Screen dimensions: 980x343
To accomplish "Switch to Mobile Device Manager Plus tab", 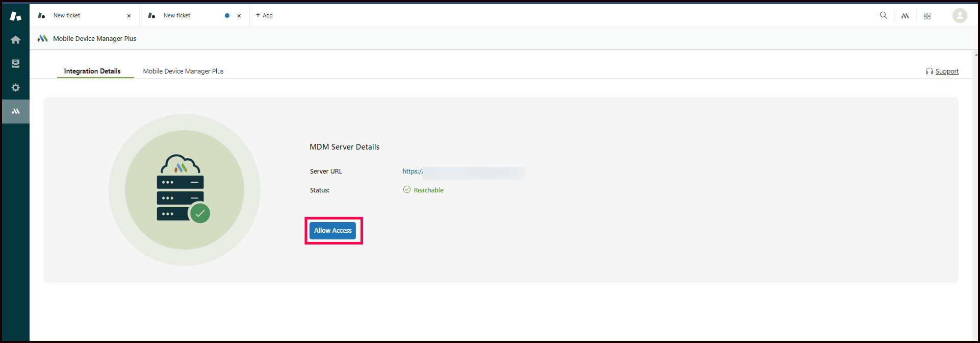I will pyautogui.click(x=183, y=71).
